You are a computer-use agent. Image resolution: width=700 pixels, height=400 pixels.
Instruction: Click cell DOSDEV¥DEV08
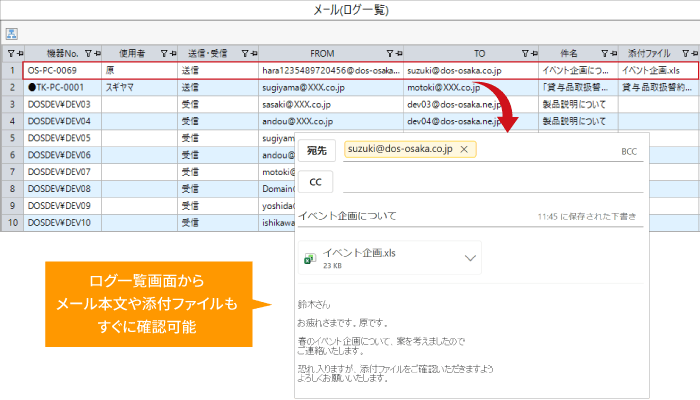click(x=62, y=189)
